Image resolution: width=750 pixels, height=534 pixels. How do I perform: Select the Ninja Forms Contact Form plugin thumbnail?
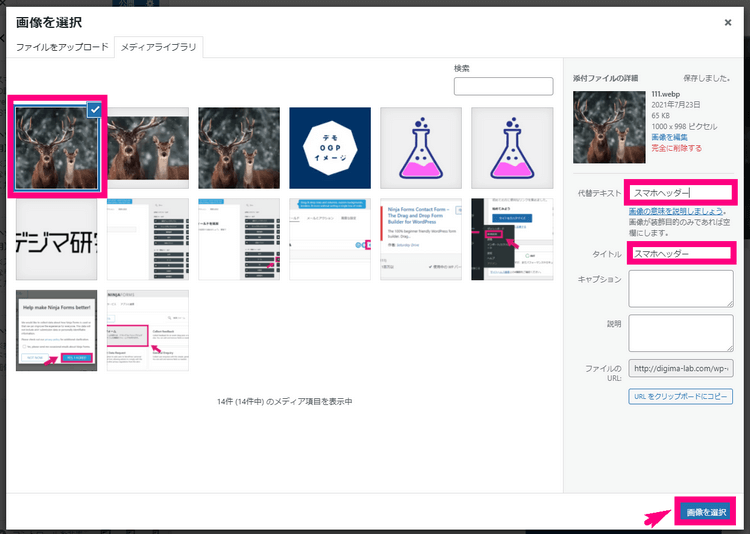(x=421, y=239)
